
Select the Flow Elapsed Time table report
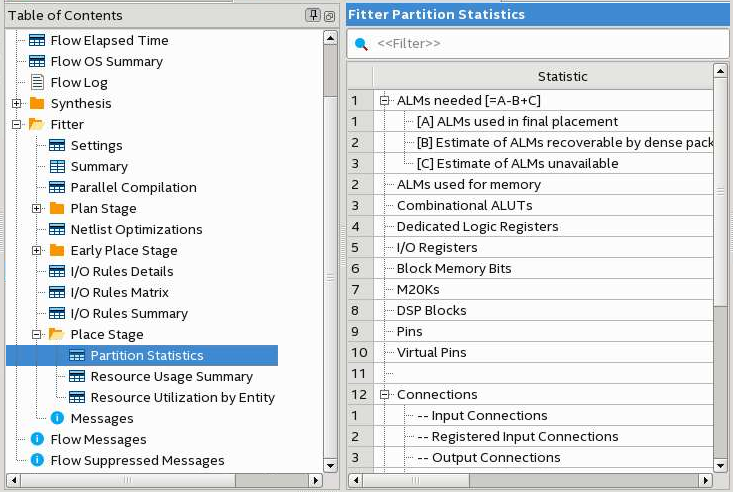(x=109, y=40)
